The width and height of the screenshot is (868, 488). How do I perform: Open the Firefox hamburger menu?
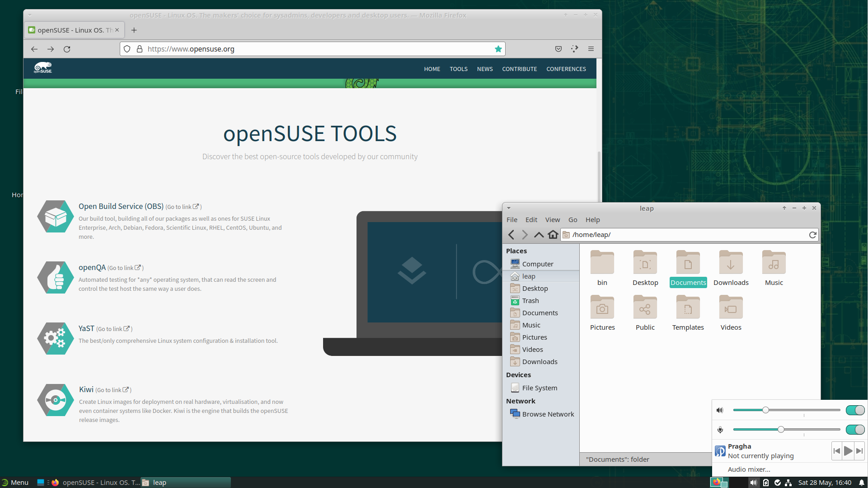pos(591,49)
